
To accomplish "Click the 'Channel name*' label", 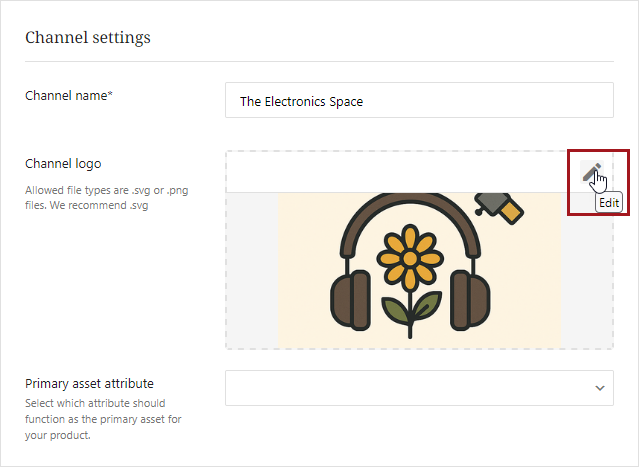I will click(68, 95).
